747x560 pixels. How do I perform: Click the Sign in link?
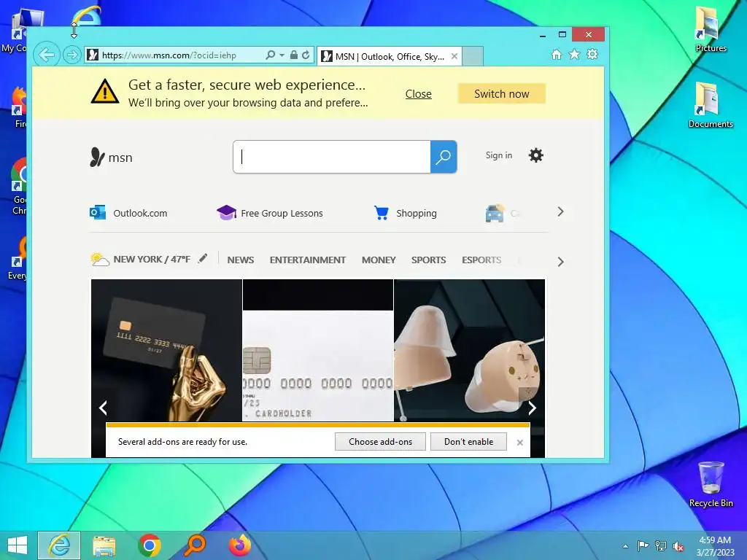tap(499, 155)
